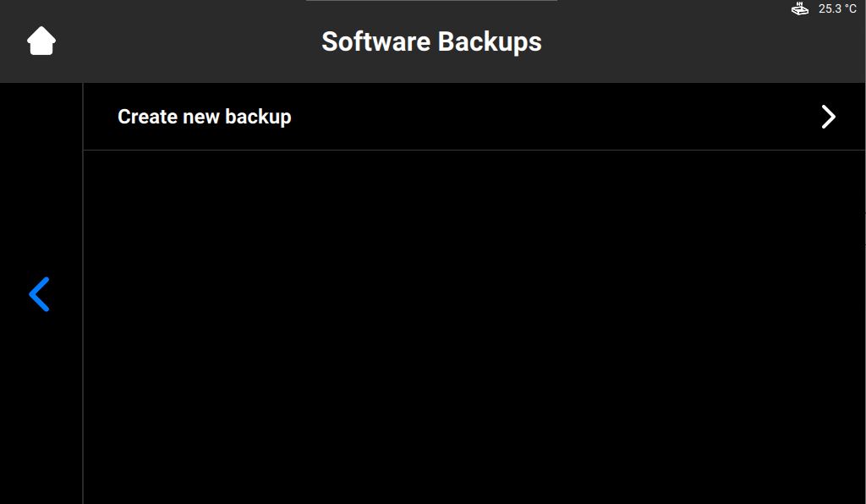Tap the 25.3 °C temperature reading
866x504 pixels.
coord(837,8)
